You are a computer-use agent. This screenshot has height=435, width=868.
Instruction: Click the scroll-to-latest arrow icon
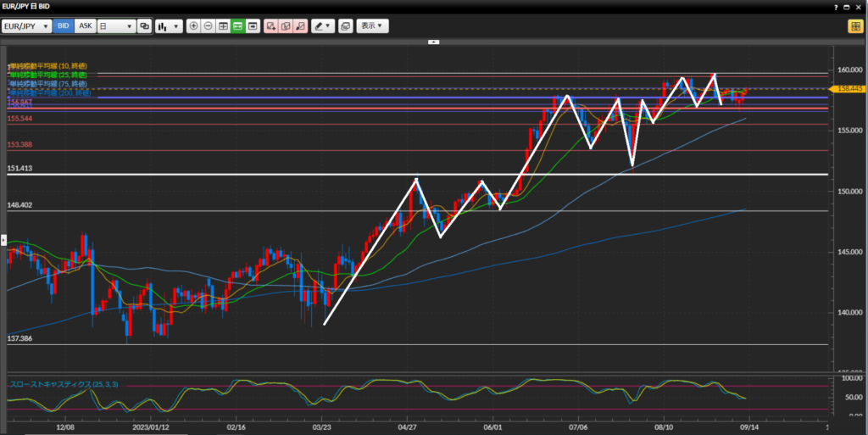[x=253, y=26]
